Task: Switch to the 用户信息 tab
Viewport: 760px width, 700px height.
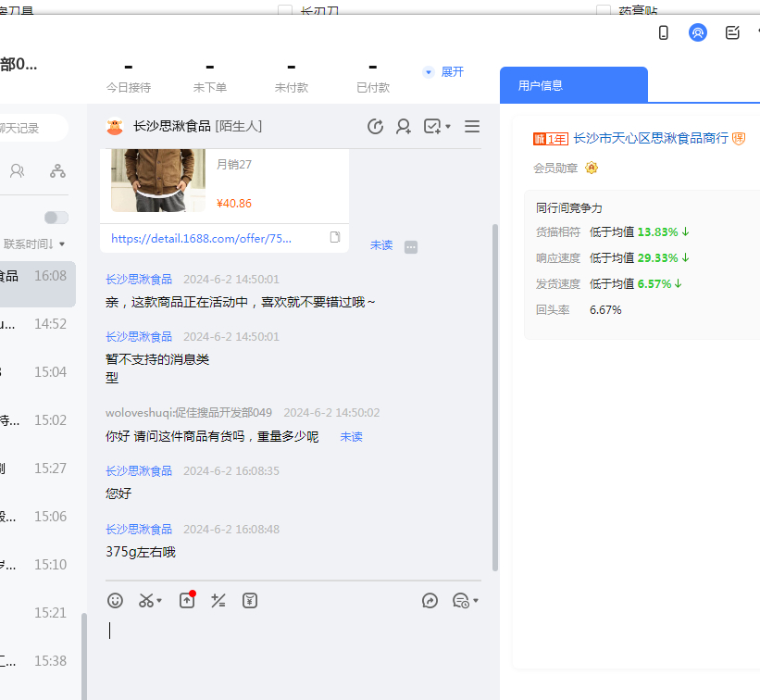Action: 541,85
